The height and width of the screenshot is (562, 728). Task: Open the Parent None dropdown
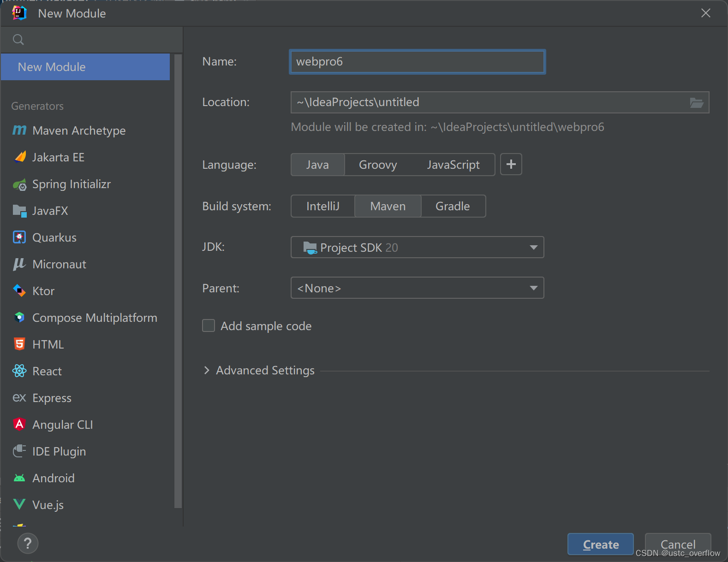tap(417, 288)
